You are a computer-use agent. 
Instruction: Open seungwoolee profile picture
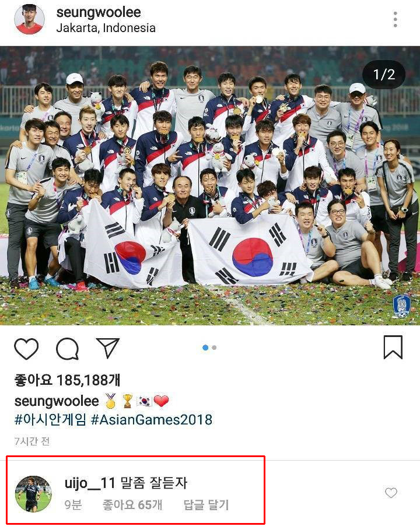[x=29, y=19]
